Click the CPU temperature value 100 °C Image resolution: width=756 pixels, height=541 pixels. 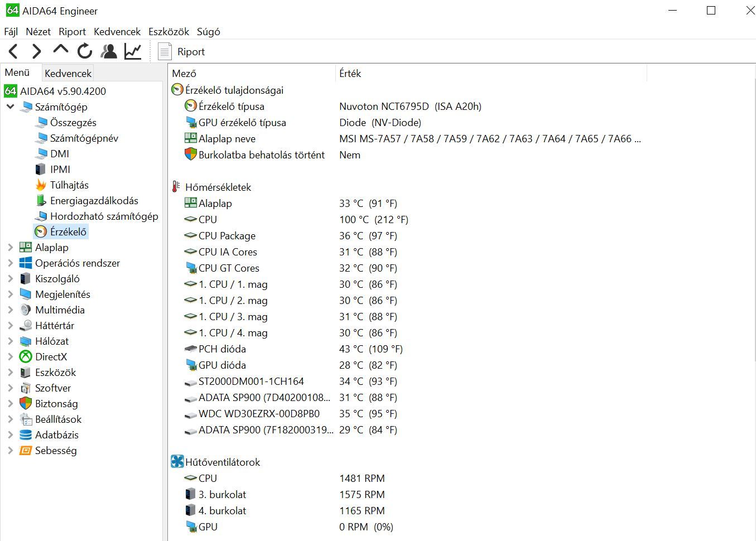374,219
